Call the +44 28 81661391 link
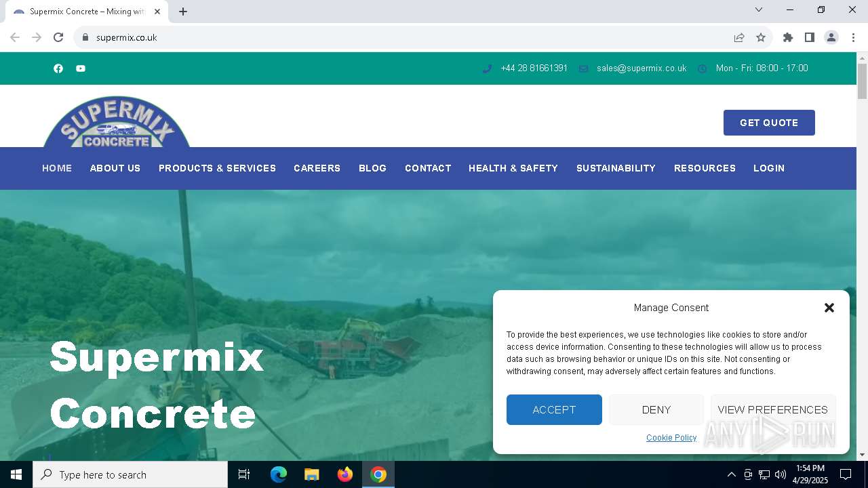This screenshot has width=868, height=488. [x=534, y=68]
